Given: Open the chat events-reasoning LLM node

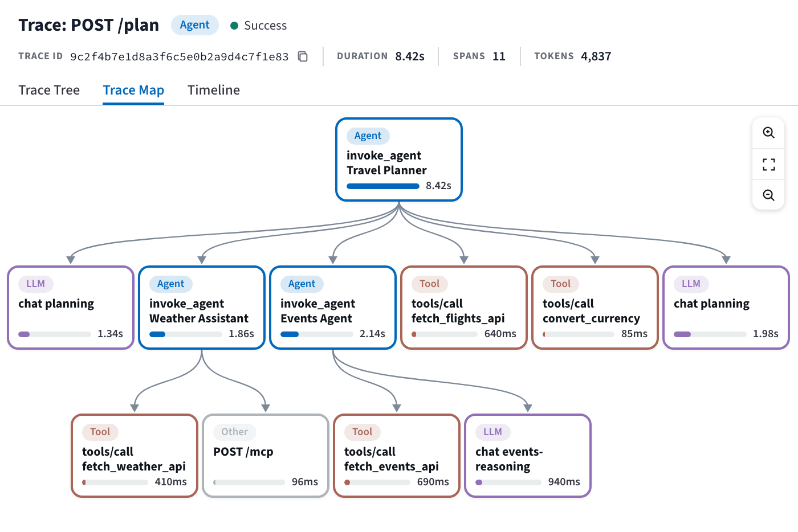Looking at the screenshot, I should [528, 456].
